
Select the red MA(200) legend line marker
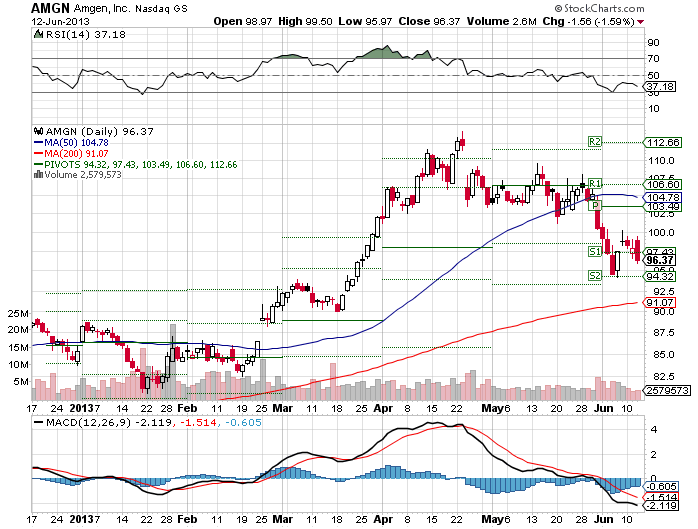(x=39, y=154)
